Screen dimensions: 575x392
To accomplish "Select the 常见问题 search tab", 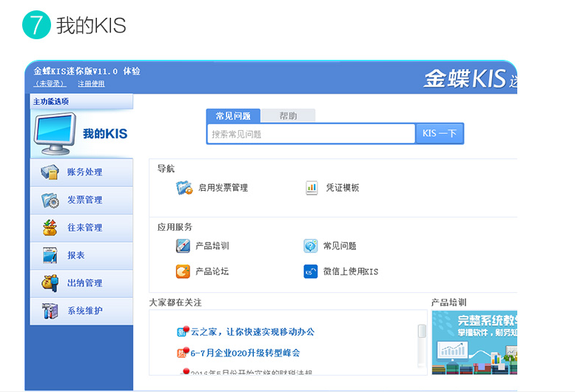I will pos(232,116).
